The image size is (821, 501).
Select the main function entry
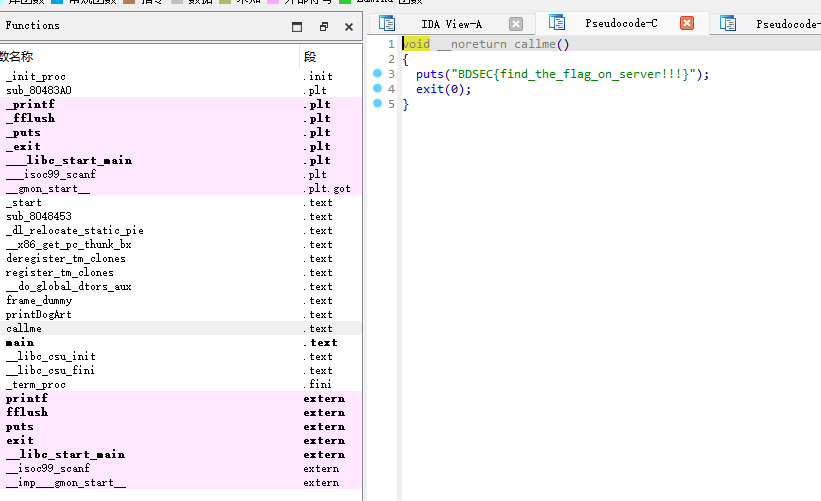pos(181,342)
